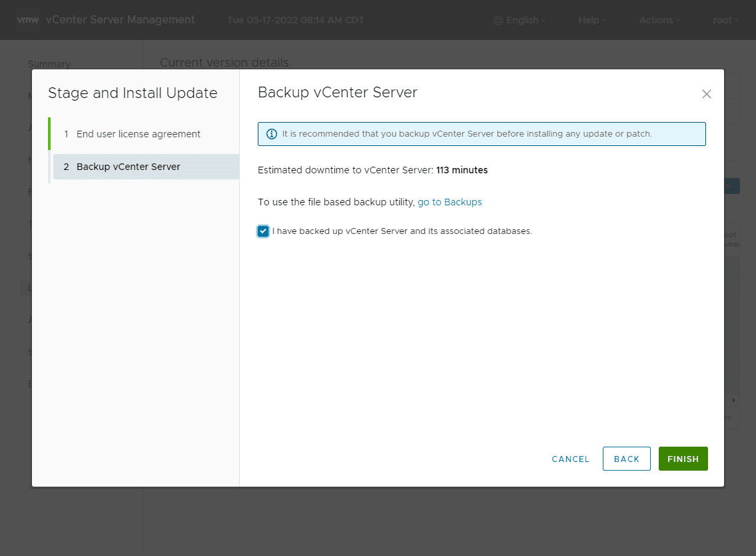Select the Backup vCenter Server step
This screenshot has height=556, width=756.
128,167
